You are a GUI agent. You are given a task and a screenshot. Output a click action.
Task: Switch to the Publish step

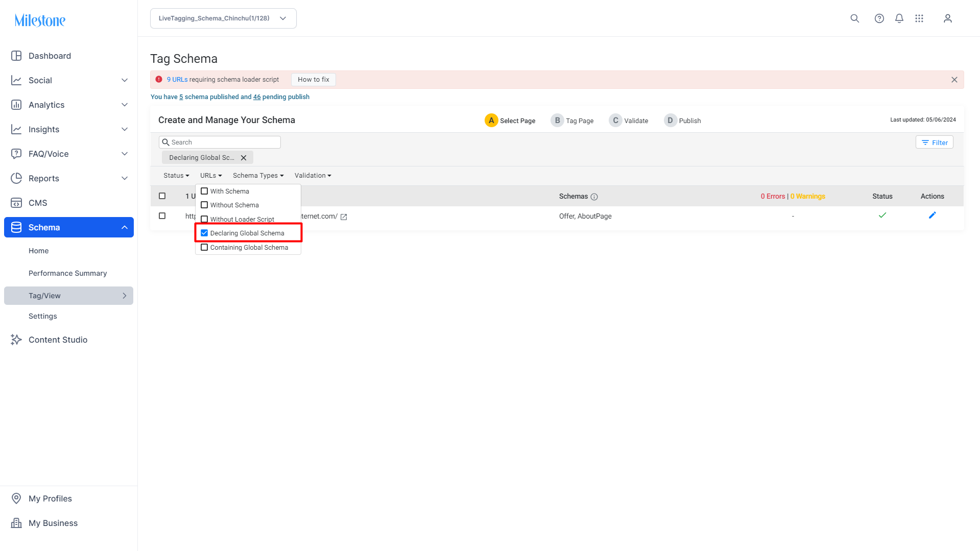point(682,121)
